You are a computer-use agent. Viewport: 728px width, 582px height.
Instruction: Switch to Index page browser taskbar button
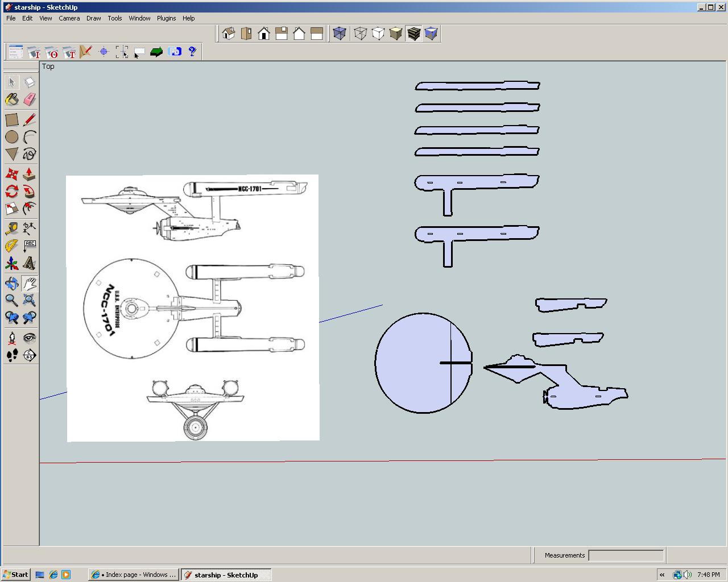(134, 575)
